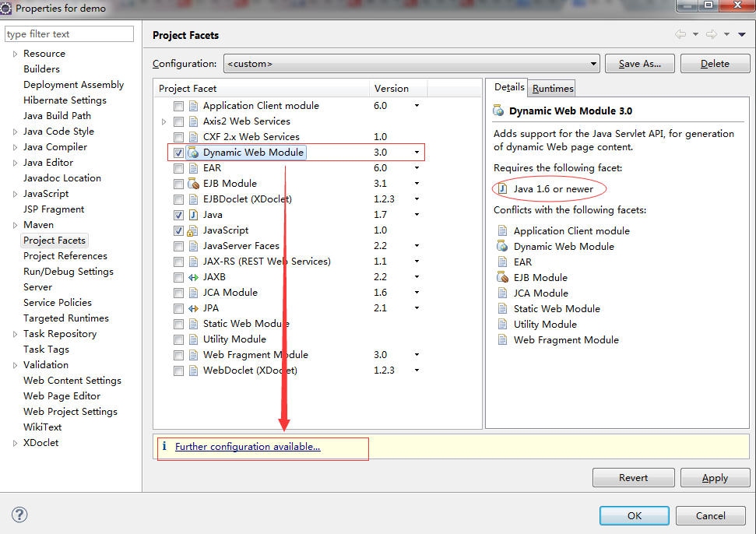Viewport: 756px width, 534px height.
Task: Focus the type filter text field
Action: 69,34
